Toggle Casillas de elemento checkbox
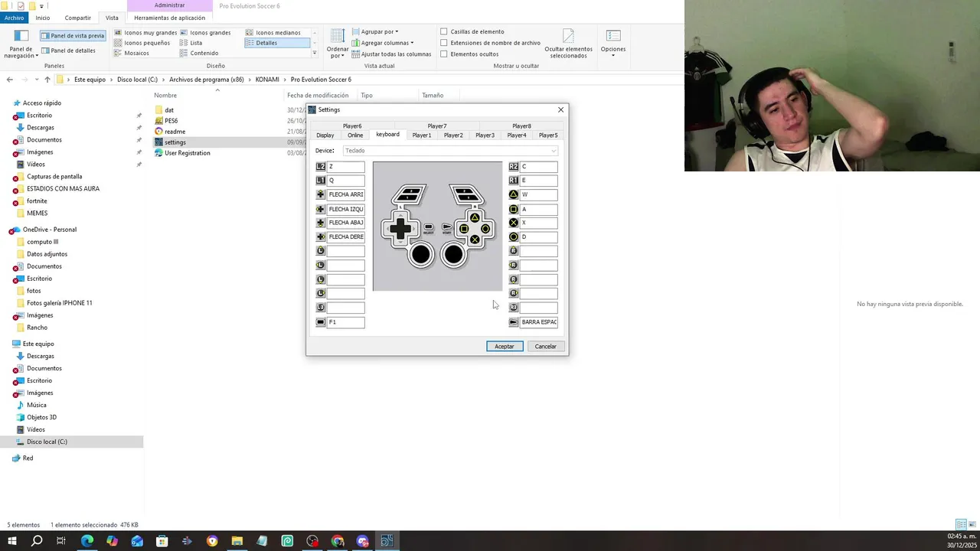980x551 pixels. pyautogui.click(x=444, y=31)
